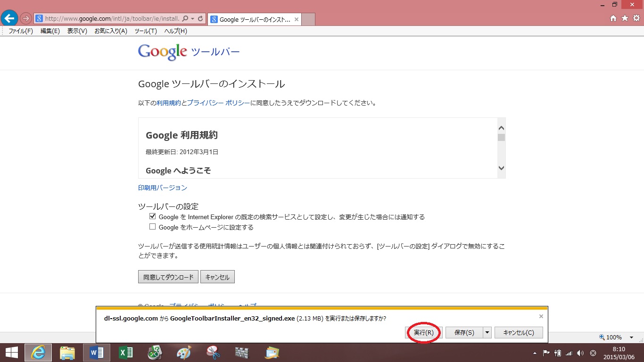Open the 編集(E) menu
The width and height of the screenshot is (644, 362).
50,31
